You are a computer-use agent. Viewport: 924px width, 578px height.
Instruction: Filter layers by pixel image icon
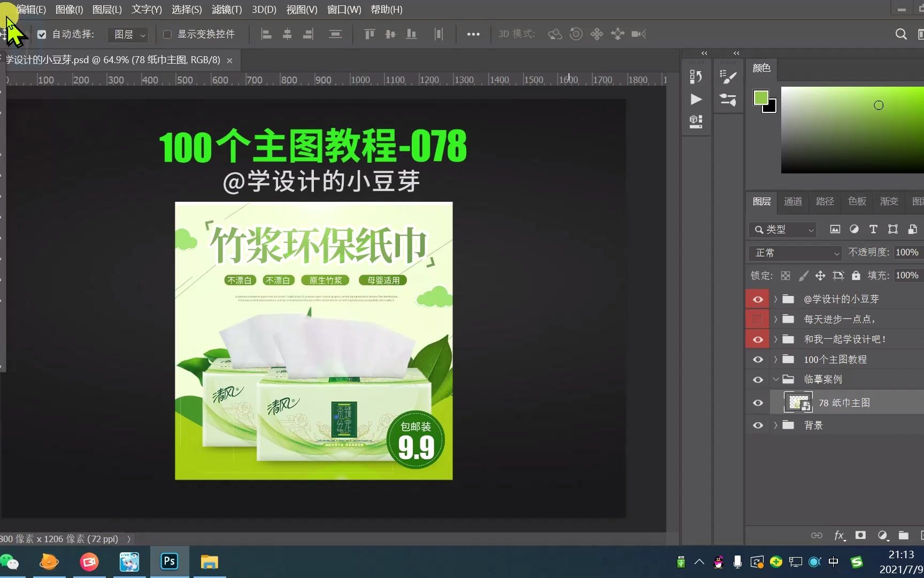click(835, 229)
